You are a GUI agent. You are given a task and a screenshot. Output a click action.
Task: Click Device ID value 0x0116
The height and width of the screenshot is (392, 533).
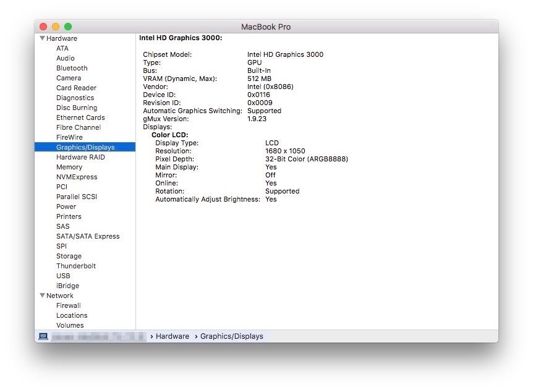tap(258, 95)
